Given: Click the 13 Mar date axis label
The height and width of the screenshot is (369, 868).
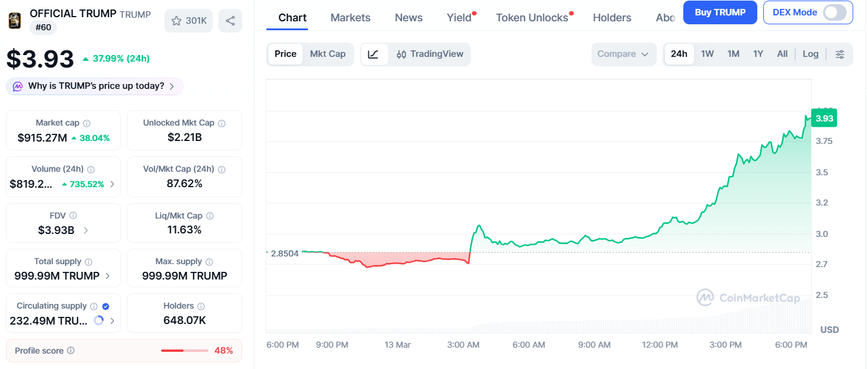Looking at the screenshot, I should (397, 345).
